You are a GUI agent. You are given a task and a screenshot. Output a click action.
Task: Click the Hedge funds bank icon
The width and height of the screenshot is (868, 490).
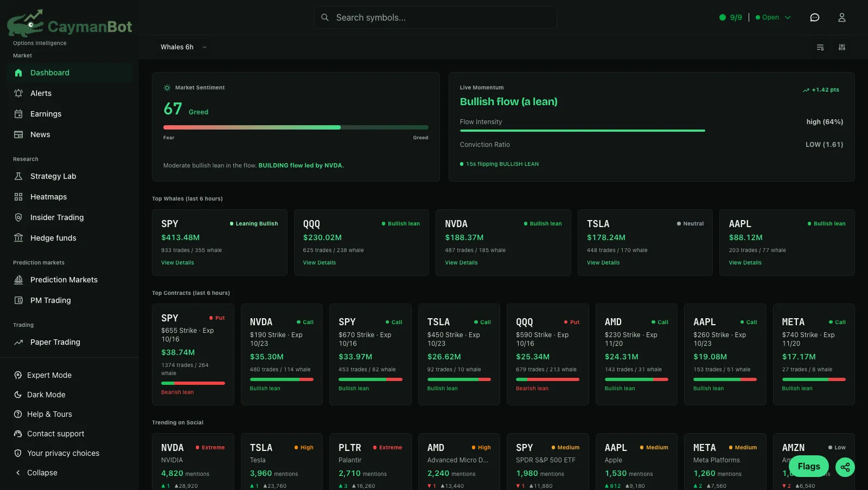(x=18, y=238)
